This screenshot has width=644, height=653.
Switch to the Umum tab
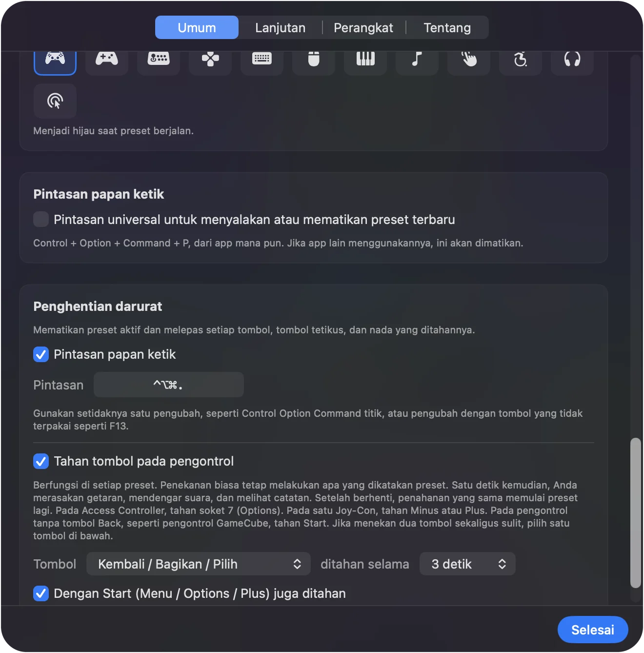tap(197, 28)
